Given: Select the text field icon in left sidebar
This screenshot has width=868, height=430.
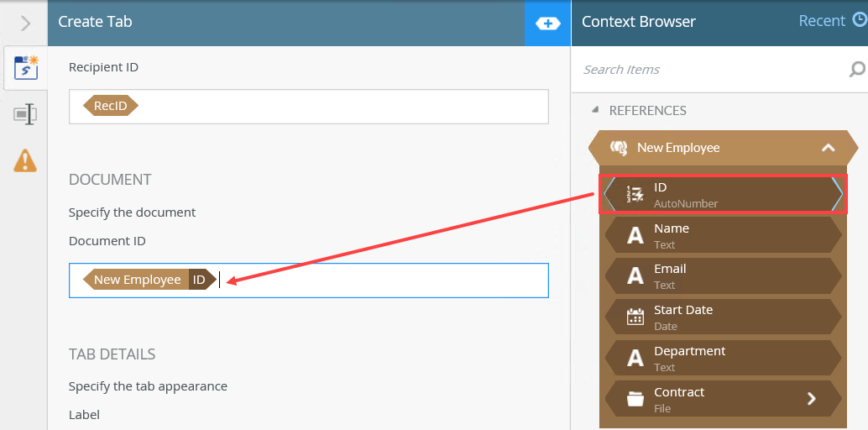Looking at the screenshot, I should point(25,114).
